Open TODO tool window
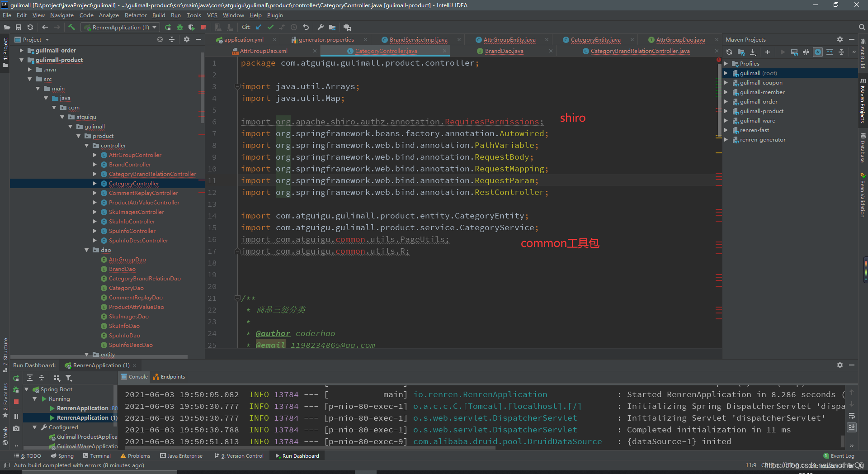868x474 pixels. (28, 456)
